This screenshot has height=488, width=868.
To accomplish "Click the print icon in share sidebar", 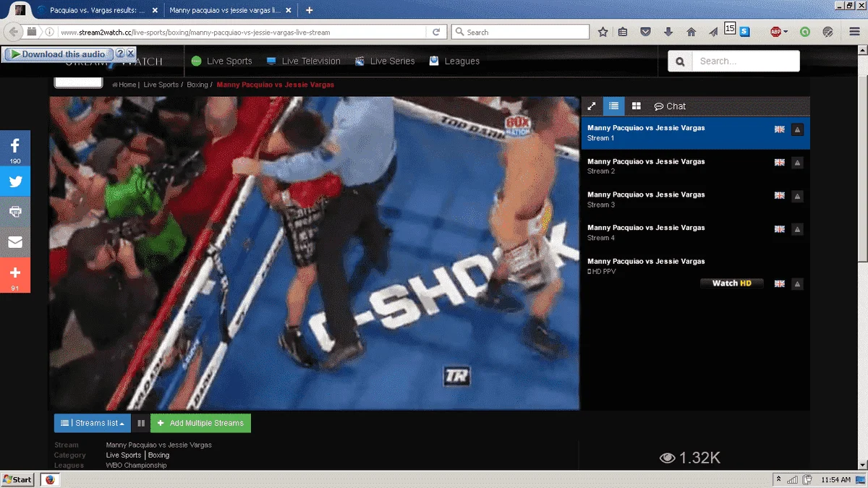I will (x=15, y=212).
